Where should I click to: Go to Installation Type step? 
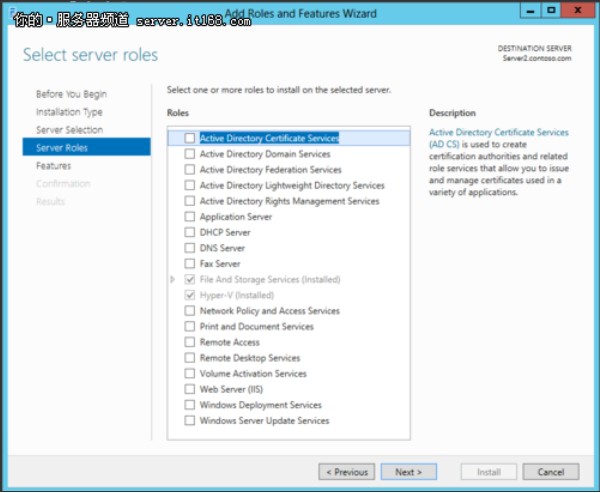[x=69, y=112]
